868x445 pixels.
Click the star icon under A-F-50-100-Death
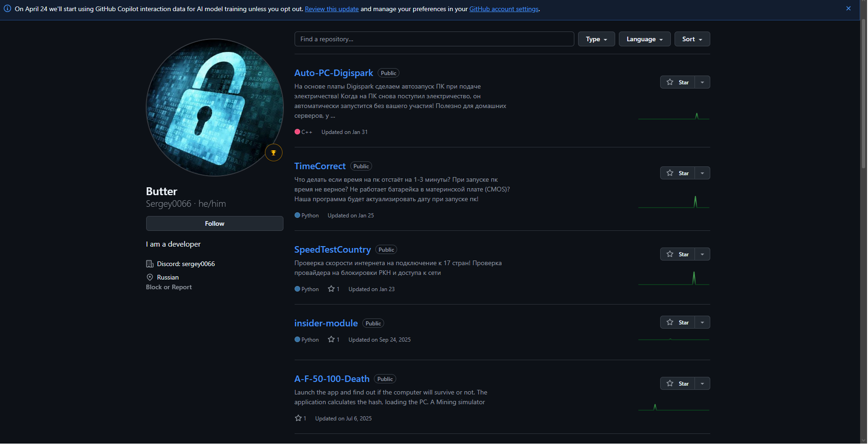tap(298, 418)
